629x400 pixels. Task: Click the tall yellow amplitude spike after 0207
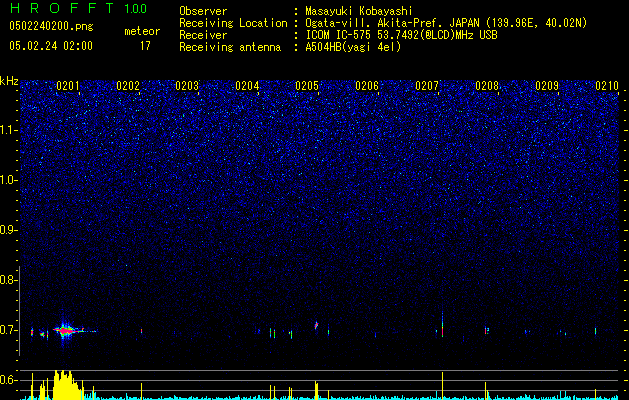pos(442,386)
